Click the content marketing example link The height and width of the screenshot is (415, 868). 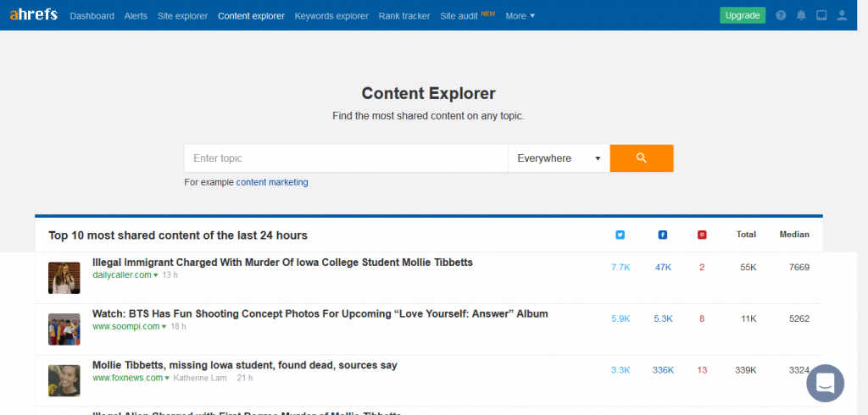point(272,182)
